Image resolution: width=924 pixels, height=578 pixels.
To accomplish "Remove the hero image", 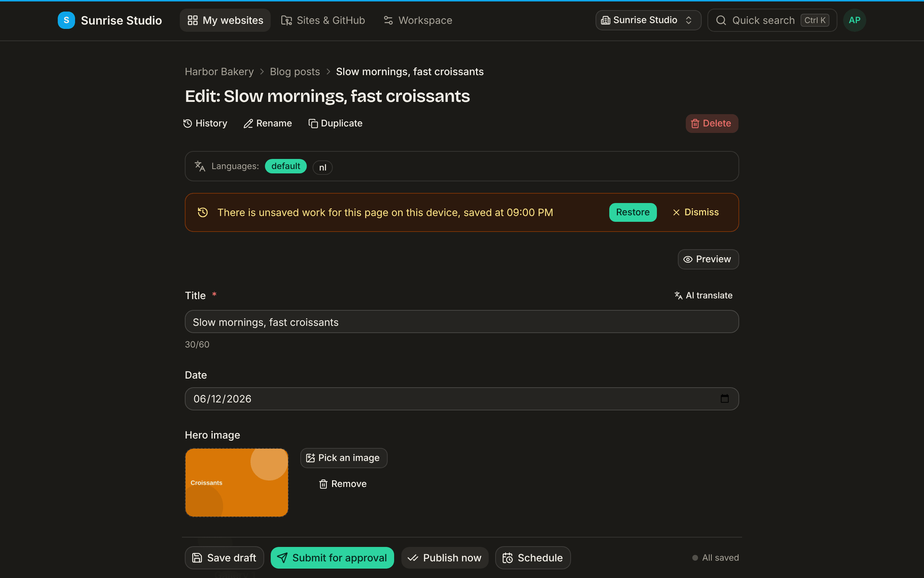I will point(343,484).
